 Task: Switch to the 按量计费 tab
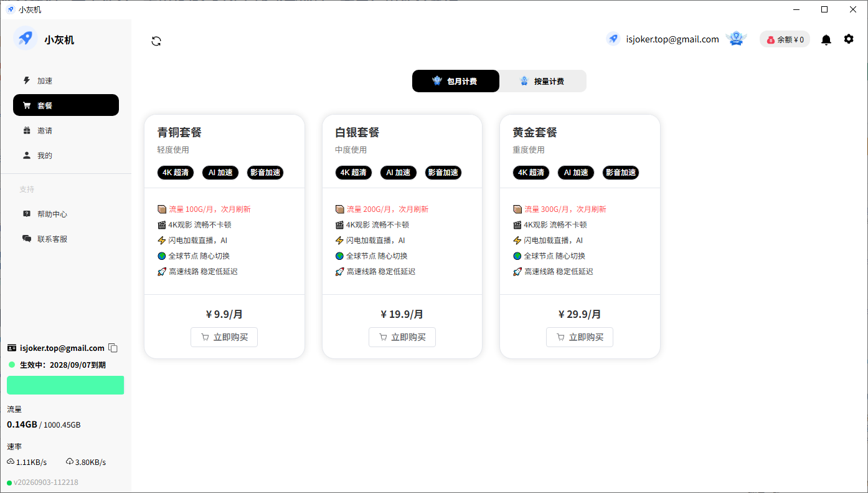point(543,81)
